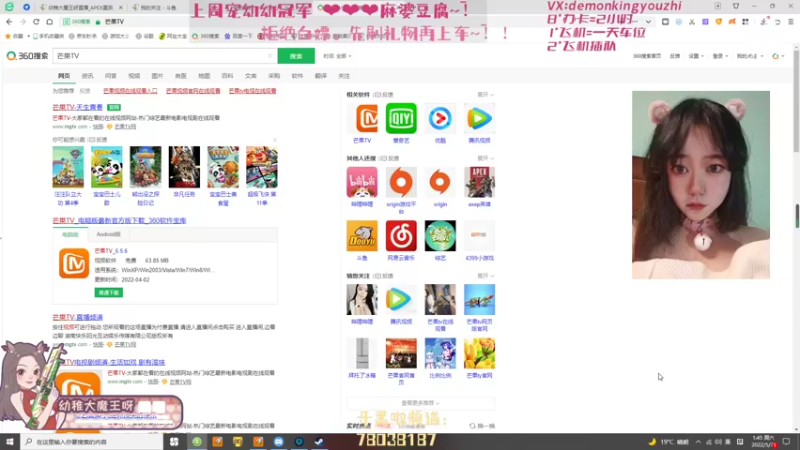Viewport: 800px width, 450px height.
Task: Switch to the 百科 search tab
Action: 227,76
